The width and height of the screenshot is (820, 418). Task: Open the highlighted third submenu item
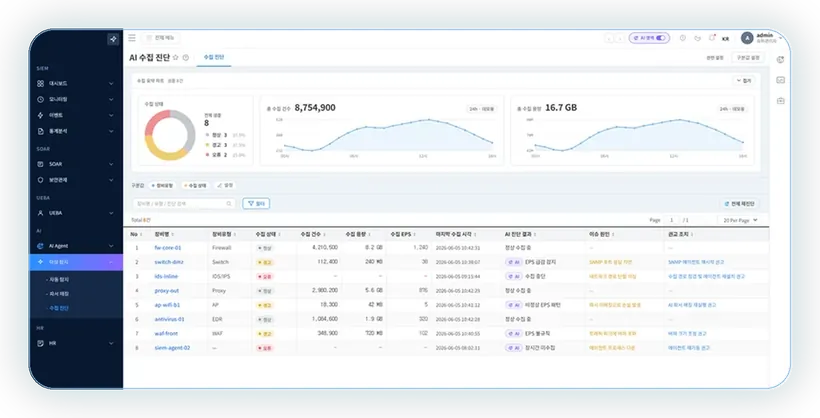(59, 308)
